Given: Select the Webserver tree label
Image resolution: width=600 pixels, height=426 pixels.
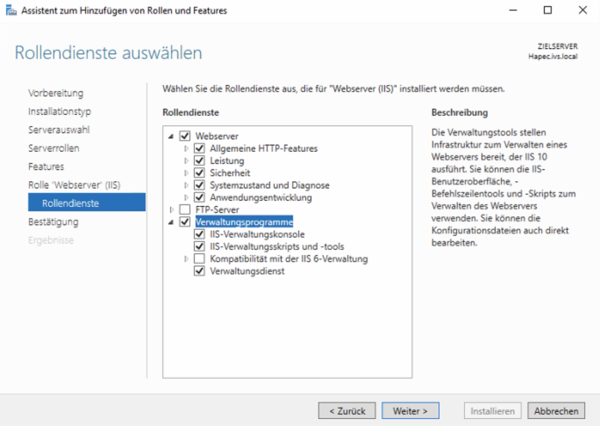Looking at the screenshot, I should point(217,136).
